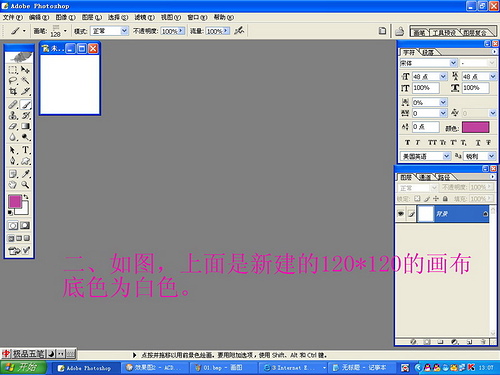Select the Clone Stamp tool

tap(13, 116)
